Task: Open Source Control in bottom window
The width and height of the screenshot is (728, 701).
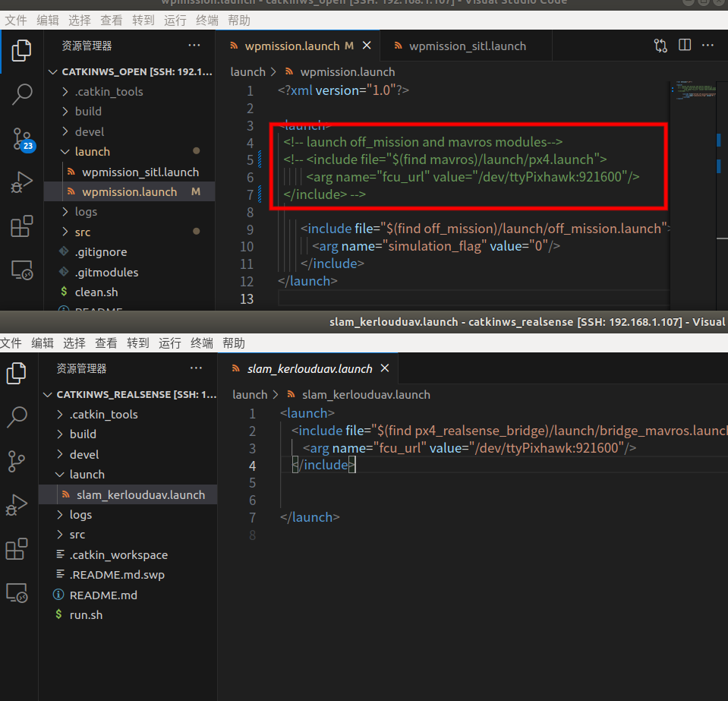Action: 17,460
